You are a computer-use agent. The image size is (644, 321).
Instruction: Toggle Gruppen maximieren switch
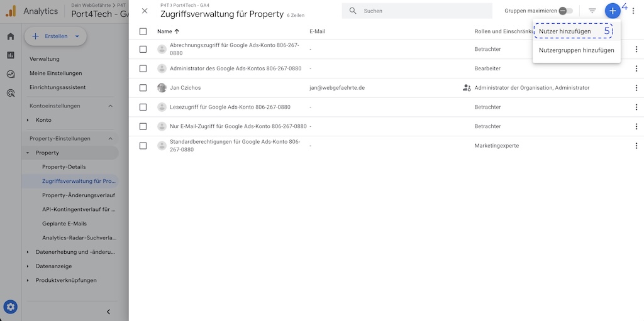click(565, 11)
